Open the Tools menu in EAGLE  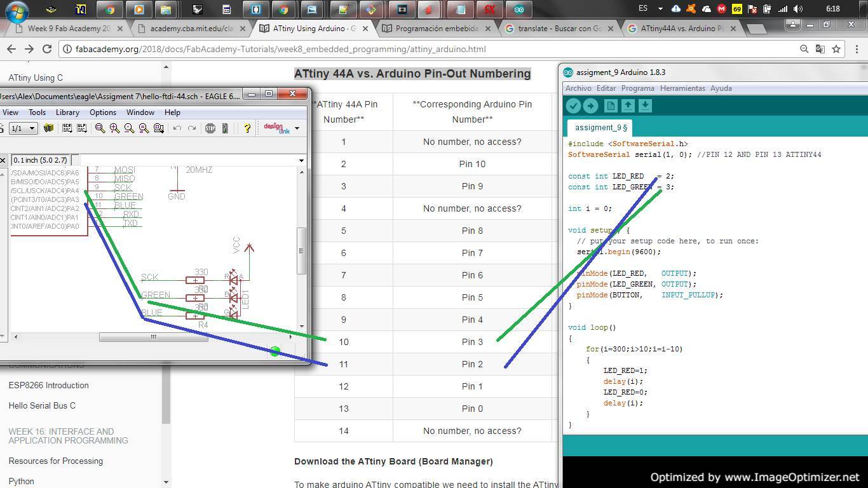pos(37,112)
